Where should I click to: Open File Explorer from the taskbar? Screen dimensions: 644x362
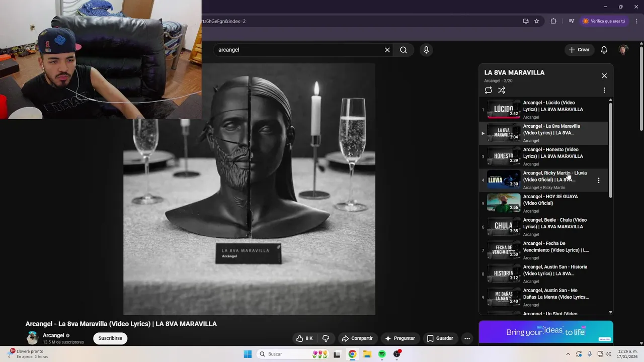pyautogui.click(x=367, y=354)
